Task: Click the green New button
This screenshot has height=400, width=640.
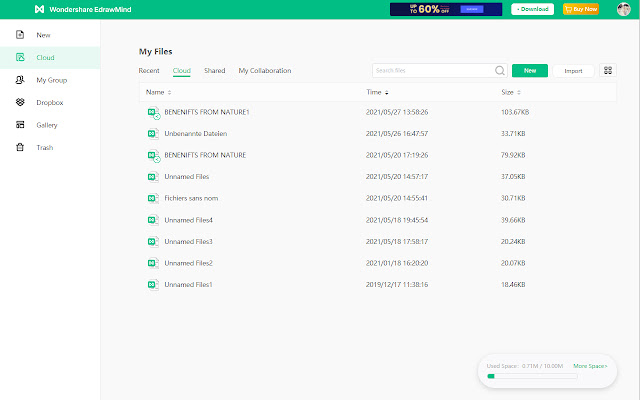Action: (529, 71)
